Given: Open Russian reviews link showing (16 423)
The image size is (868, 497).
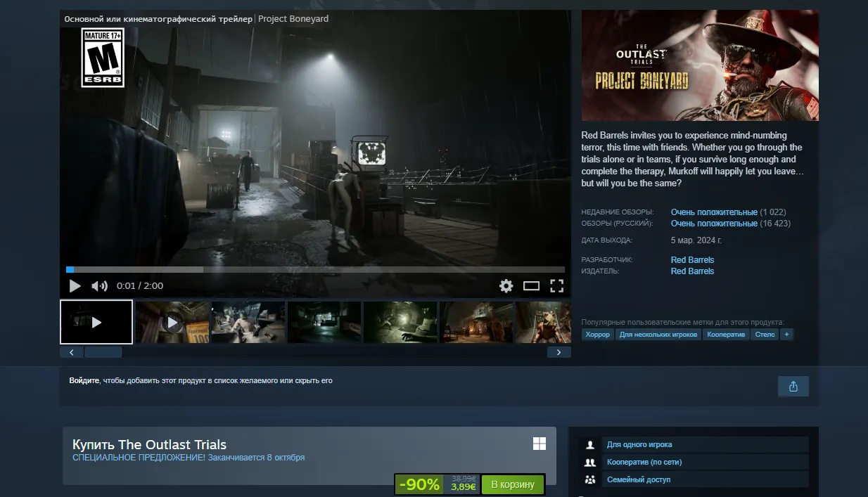Looking at the screenshot, I should click(714, 224).
